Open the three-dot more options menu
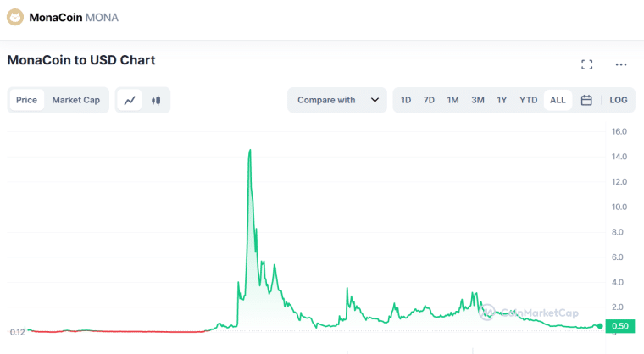 click(621, 64)
